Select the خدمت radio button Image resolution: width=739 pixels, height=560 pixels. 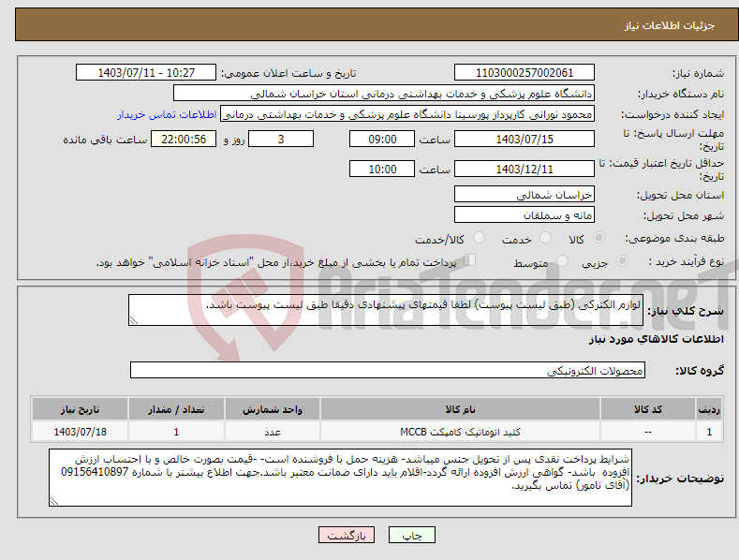545,238
